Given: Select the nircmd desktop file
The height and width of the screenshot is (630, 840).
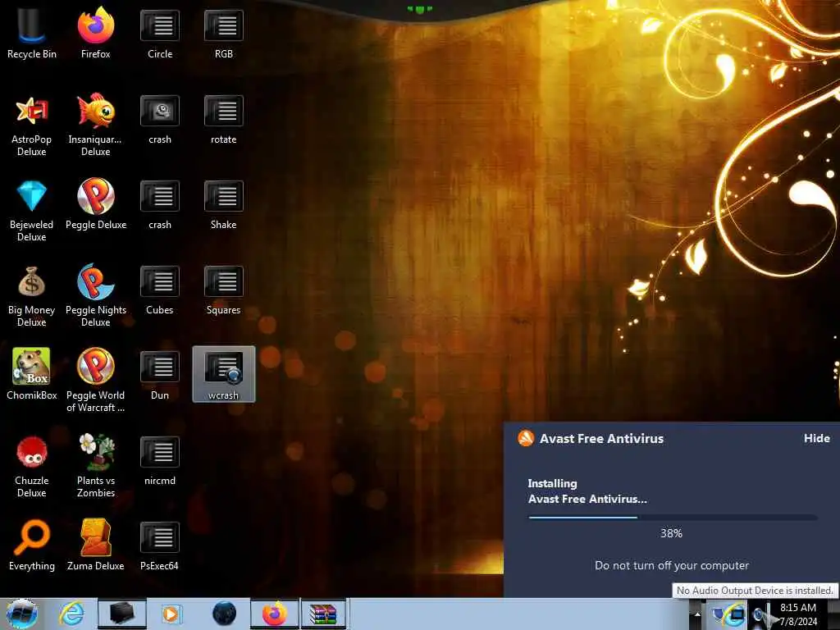Looking at the screenshot, I should pos(160,459).
